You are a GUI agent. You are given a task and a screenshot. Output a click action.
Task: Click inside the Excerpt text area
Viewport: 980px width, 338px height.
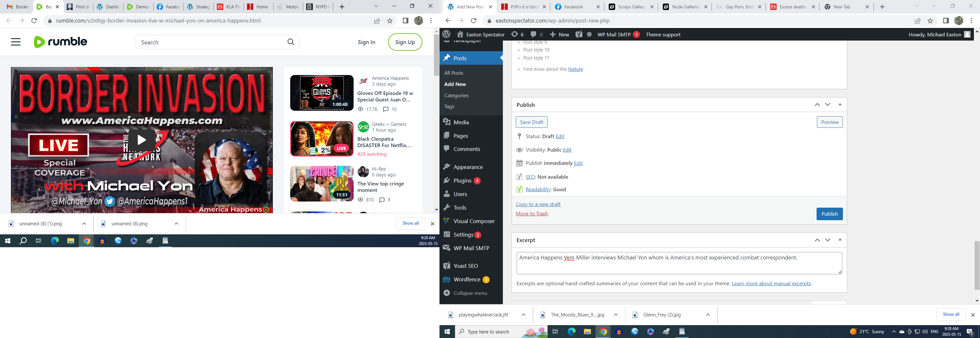(679, 263)
